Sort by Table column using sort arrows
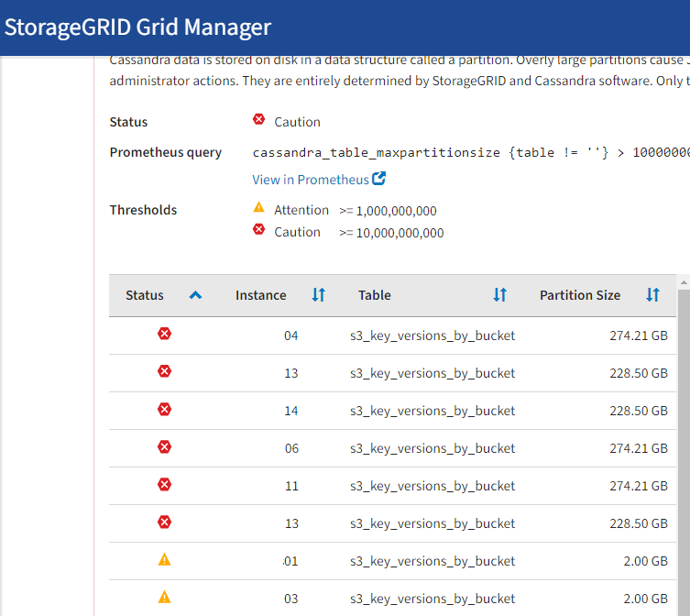The image size is (690, 616). [499, 295]
